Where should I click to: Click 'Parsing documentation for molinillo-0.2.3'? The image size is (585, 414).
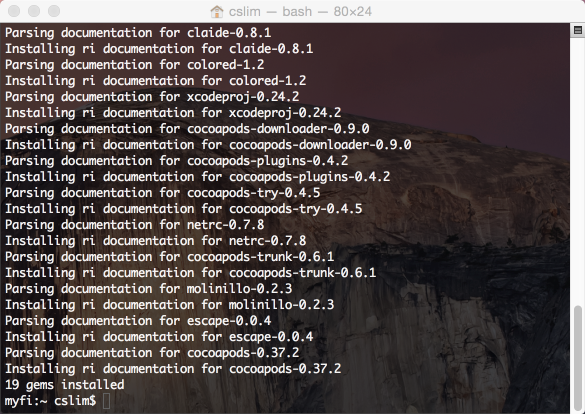pos(148,289)
